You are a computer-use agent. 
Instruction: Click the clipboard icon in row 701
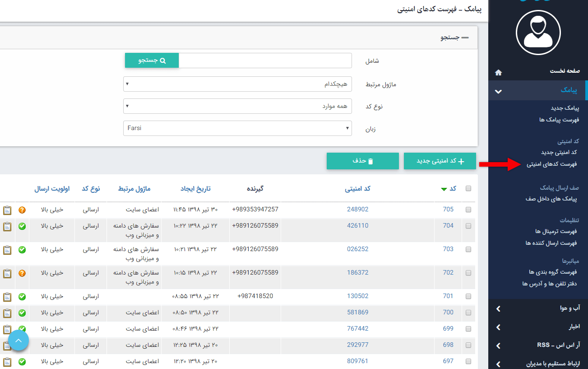pyautogui.click(x=7, y=297)
